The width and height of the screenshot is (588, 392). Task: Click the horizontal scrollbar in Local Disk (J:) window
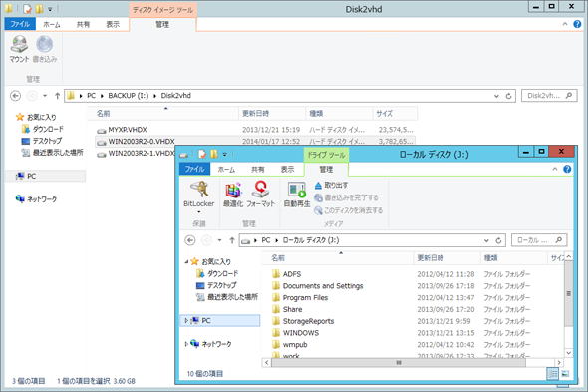click(x=399, y=362)
